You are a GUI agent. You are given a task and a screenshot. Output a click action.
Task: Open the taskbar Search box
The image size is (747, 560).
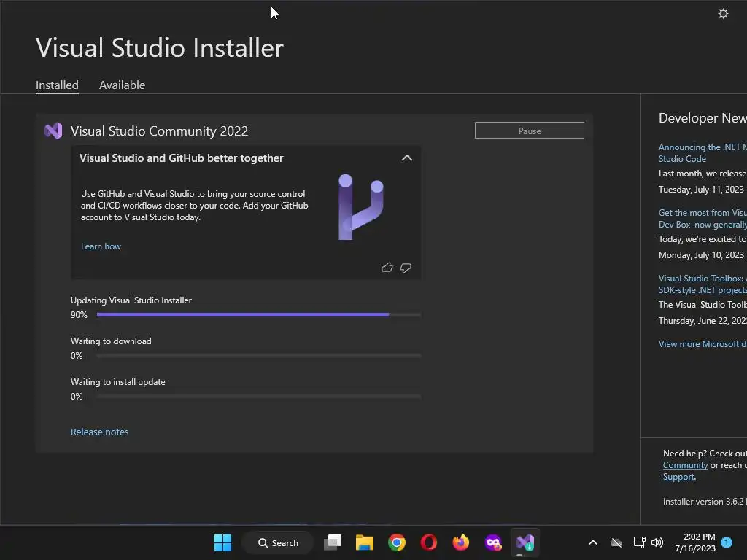pos(278,542)
